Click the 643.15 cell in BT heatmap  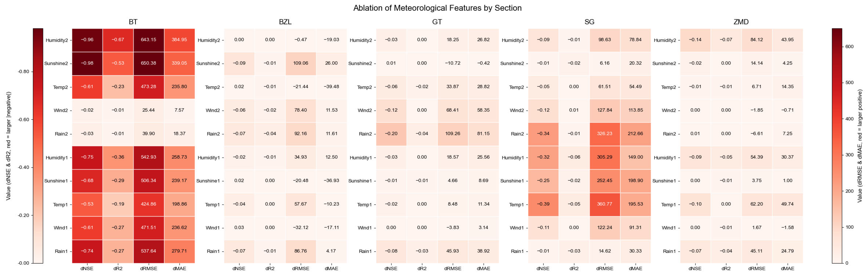148,40
